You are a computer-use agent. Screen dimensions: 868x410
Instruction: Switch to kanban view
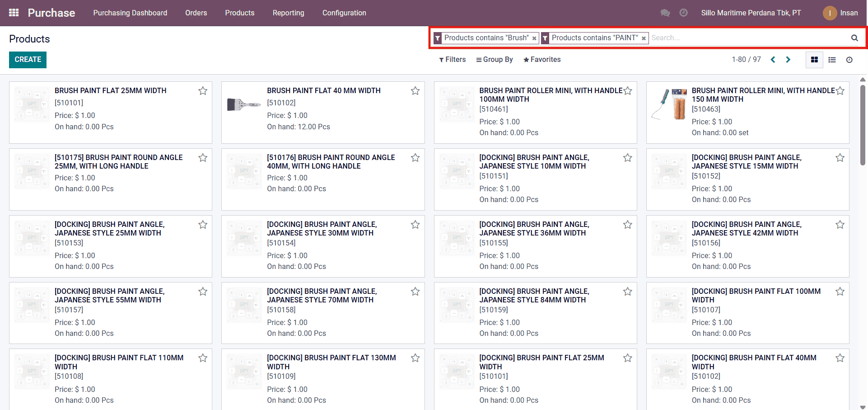pos(814,60)
